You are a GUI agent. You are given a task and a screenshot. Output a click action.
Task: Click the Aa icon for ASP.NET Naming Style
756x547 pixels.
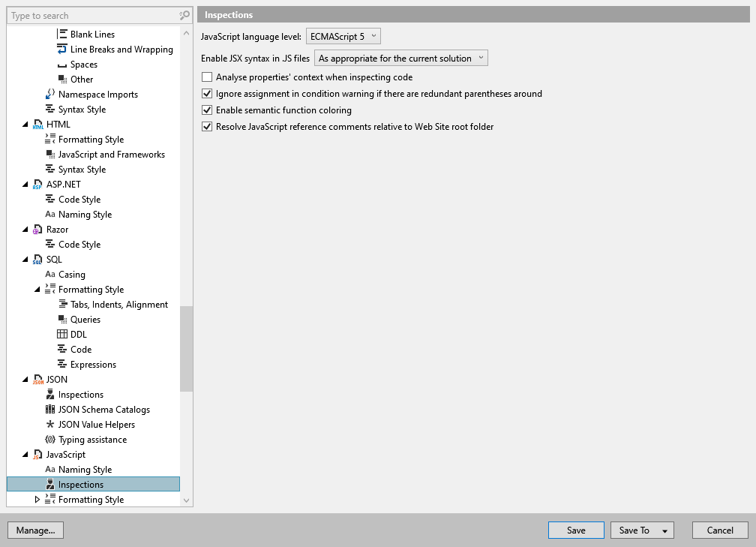click(x=50, y=214)
